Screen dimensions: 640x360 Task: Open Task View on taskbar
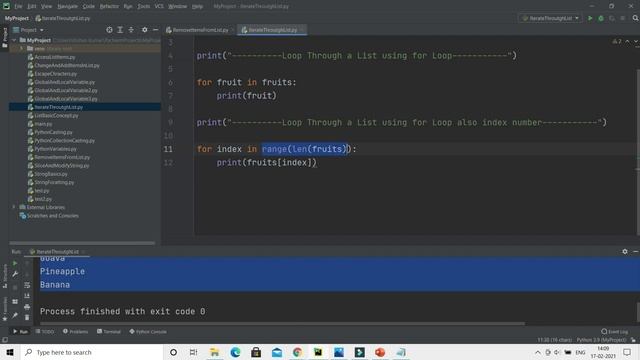pyautogui.click(x=193, y=352)
